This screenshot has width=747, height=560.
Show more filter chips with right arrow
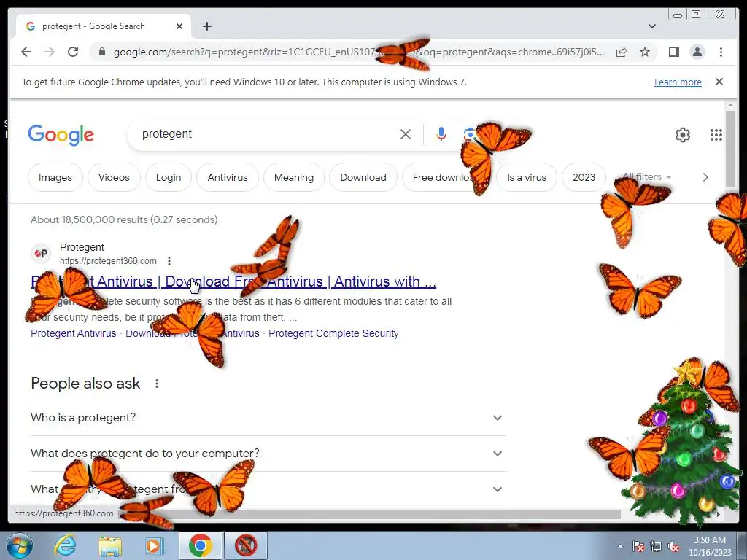[x=705, y=177]
